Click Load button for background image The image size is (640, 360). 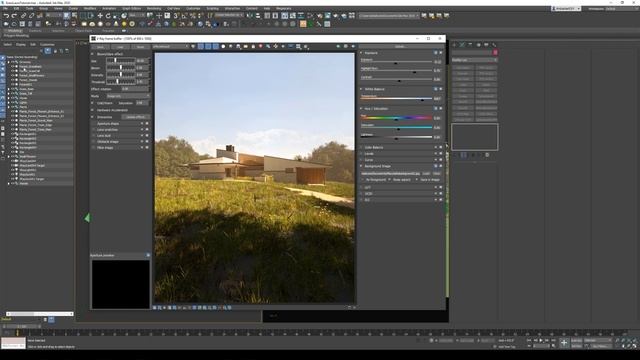pyautogui.click(x=426, y=173)
